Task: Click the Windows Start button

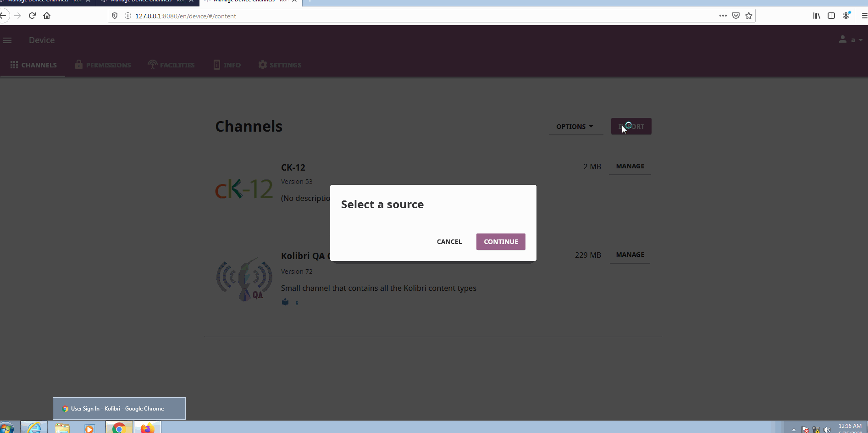Action: coord(6,428)
